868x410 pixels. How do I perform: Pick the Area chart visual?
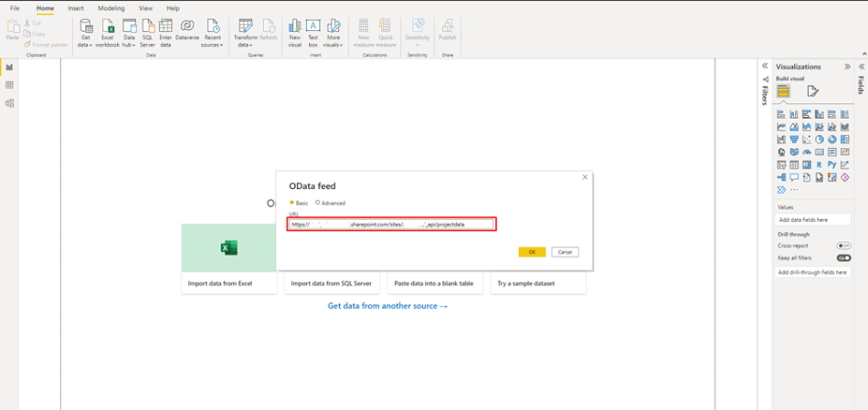click(x=794, y=127)
